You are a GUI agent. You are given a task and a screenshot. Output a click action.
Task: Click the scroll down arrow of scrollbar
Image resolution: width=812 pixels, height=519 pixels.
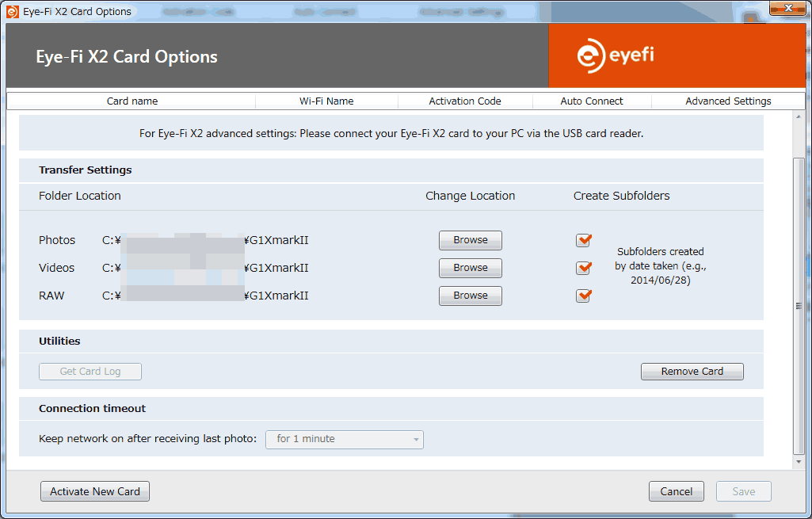(799, 461)
